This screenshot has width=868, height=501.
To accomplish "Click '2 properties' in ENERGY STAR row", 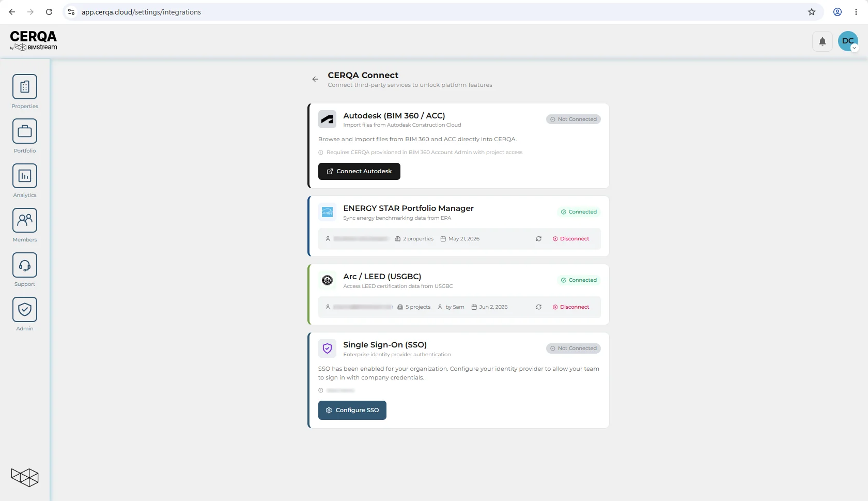I will tap(414, 239).
